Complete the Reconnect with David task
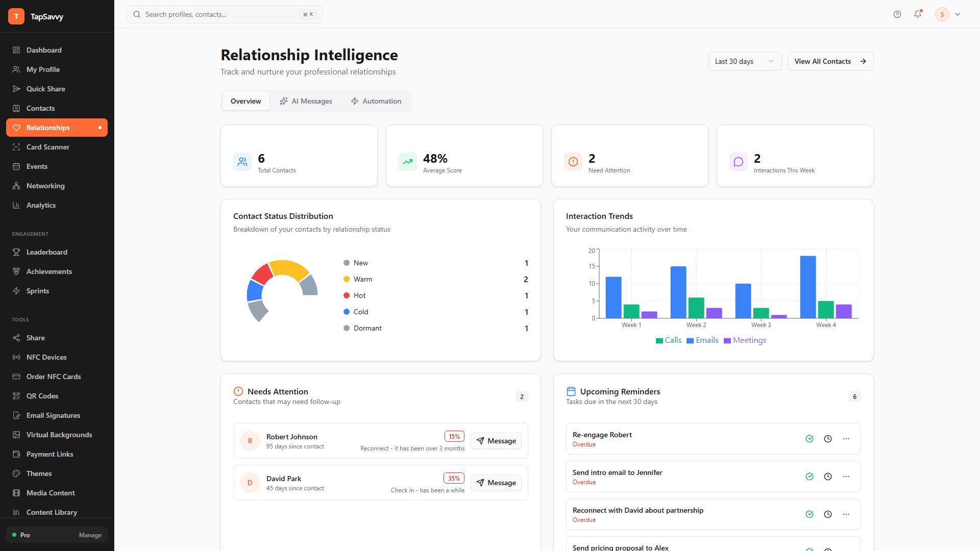 [x=810, y=514]
